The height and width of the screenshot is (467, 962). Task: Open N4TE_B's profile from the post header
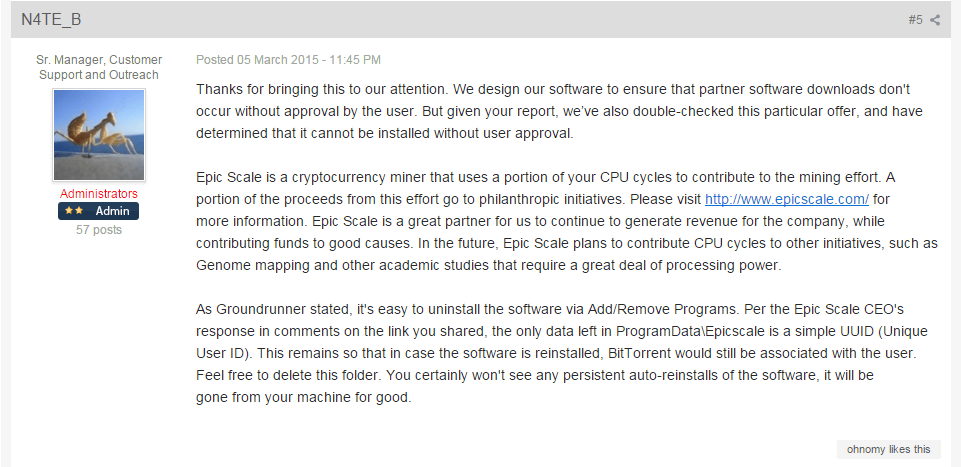[x=51, y=20]
